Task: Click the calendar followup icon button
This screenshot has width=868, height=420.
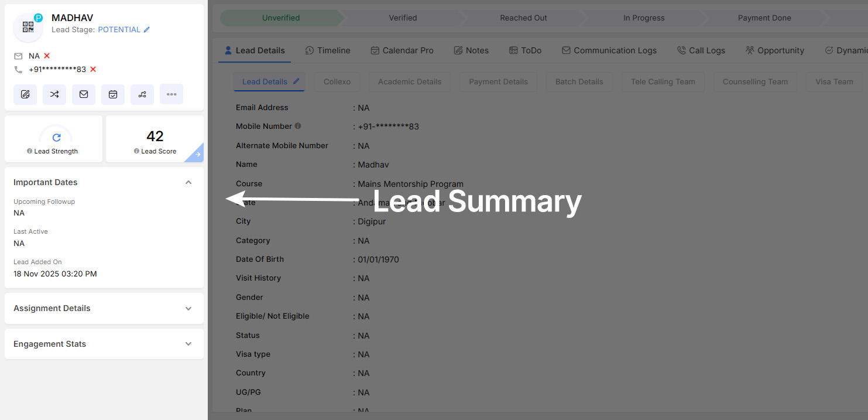Action: point(113,94)
